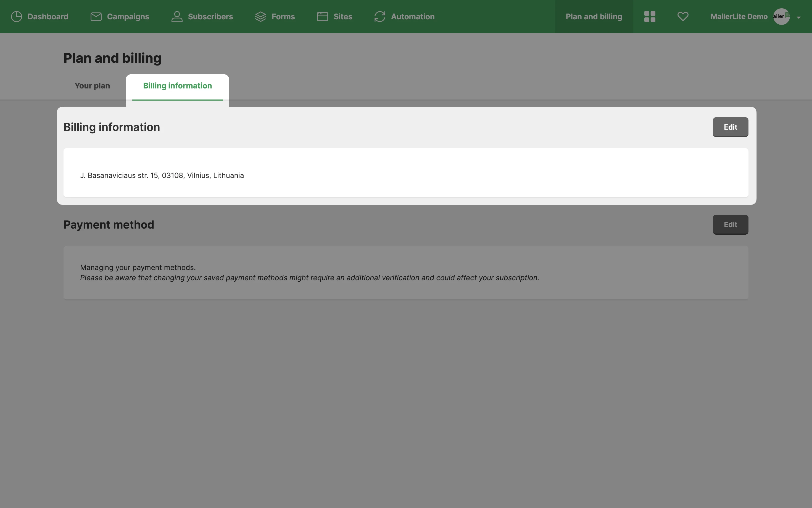Viewport: 812px width, 508px height.
Task: Edit the Payment method section
Action: coord(730,224)
